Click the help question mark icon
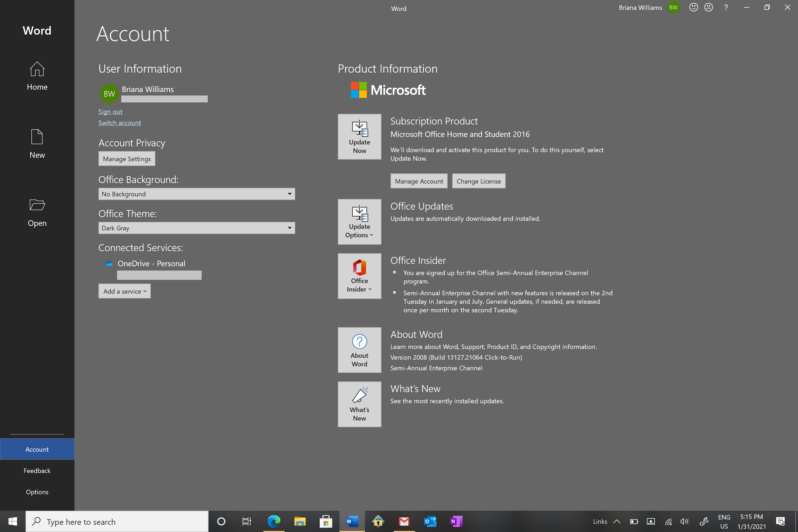This screenshot has height=532, width=798. (x=726, y=7)
